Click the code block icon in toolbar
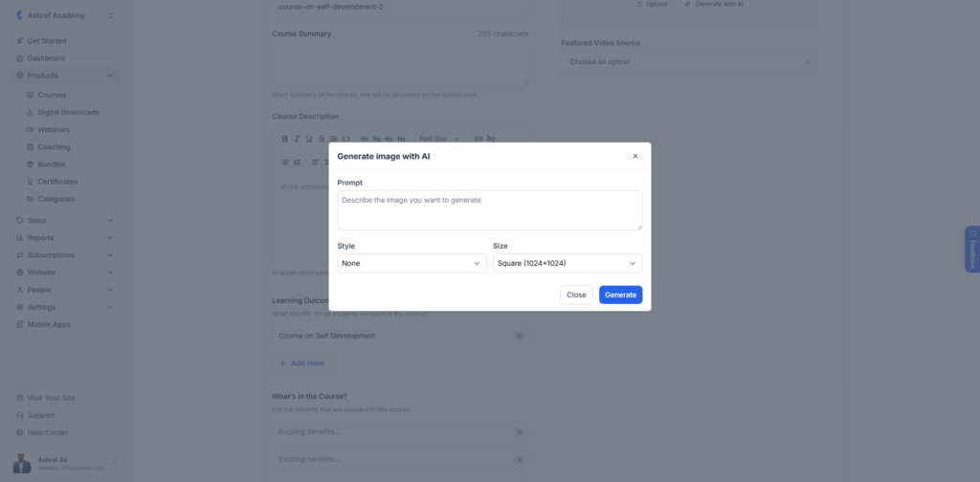Image resolution: width=980 pixels, height=482 pixels. [x=345, y=139]
